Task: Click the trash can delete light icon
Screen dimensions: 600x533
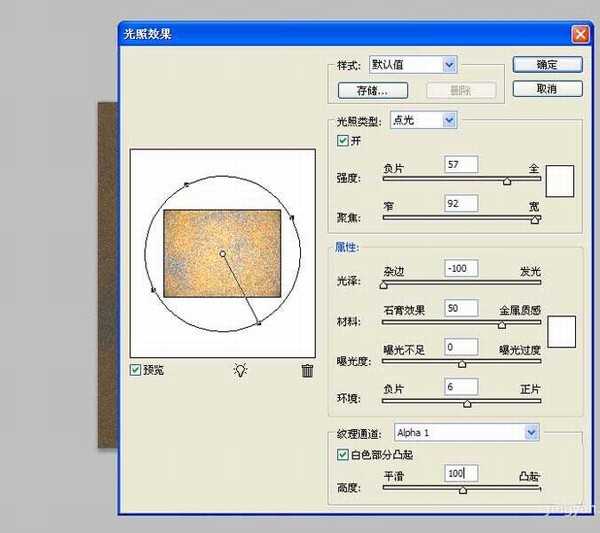Action: (x=307, y=370)
